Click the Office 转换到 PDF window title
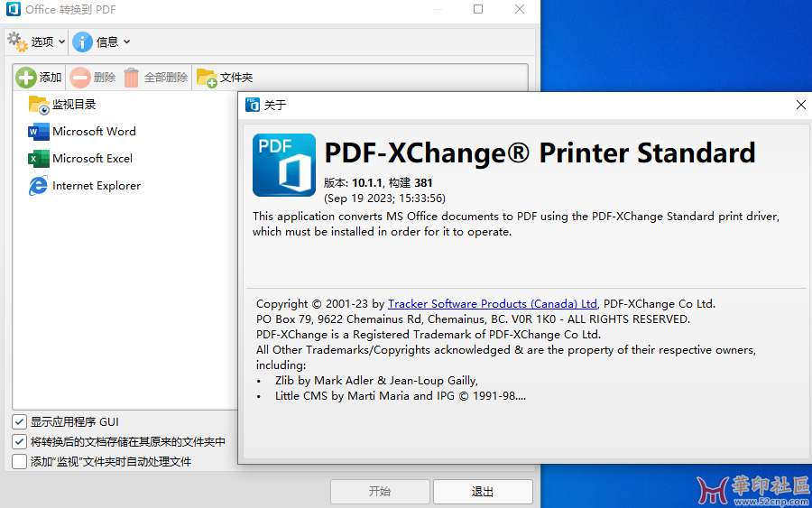The image size is (812, 508). (x=70, y=10)
